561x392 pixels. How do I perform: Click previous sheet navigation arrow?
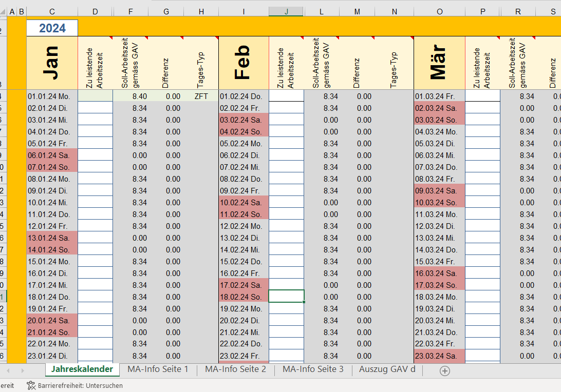coord(8,370)
